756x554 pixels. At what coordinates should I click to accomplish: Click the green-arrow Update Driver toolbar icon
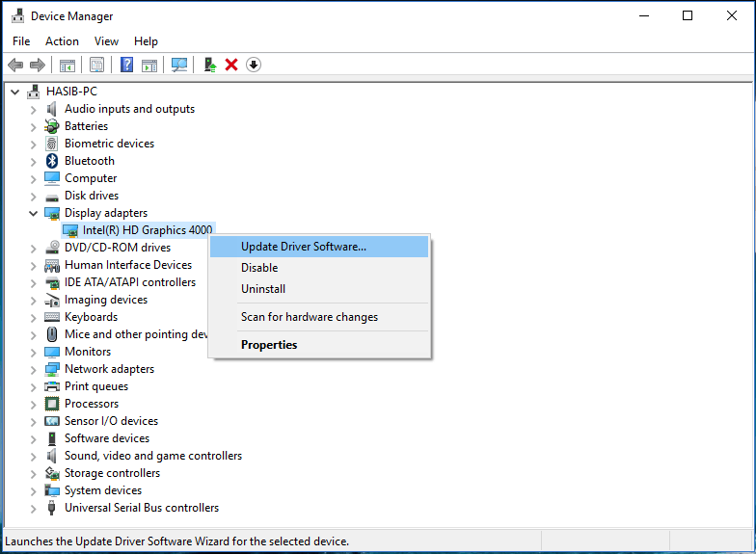[x=209, y=65]
